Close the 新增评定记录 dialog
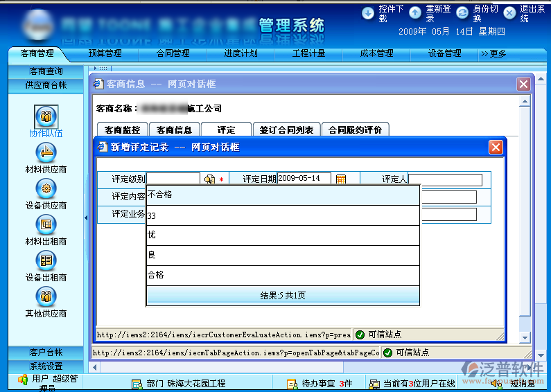 496,147
